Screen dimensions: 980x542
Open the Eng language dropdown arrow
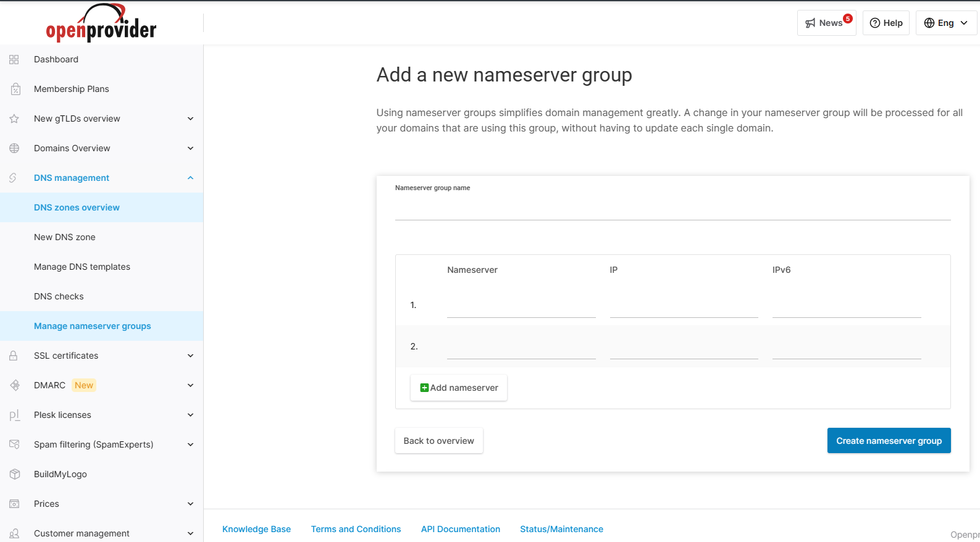[x=964, y=23]
